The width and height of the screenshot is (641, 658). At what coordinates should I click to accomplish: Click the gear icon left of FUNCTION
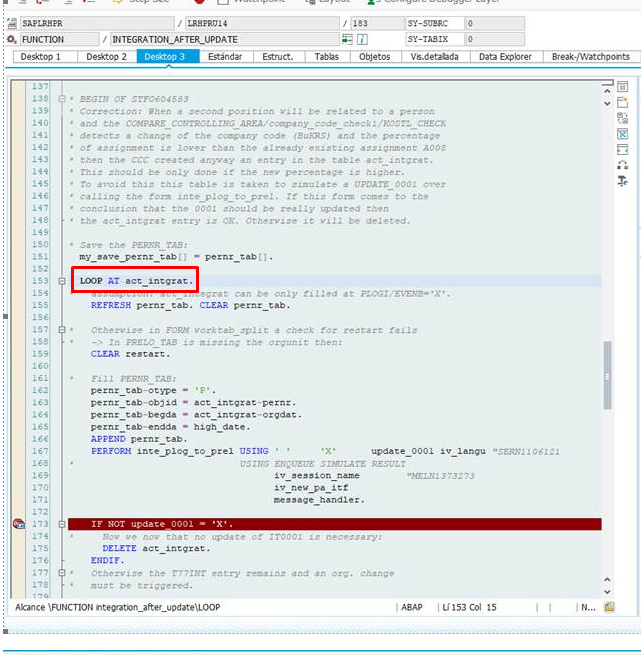point(12,39)
